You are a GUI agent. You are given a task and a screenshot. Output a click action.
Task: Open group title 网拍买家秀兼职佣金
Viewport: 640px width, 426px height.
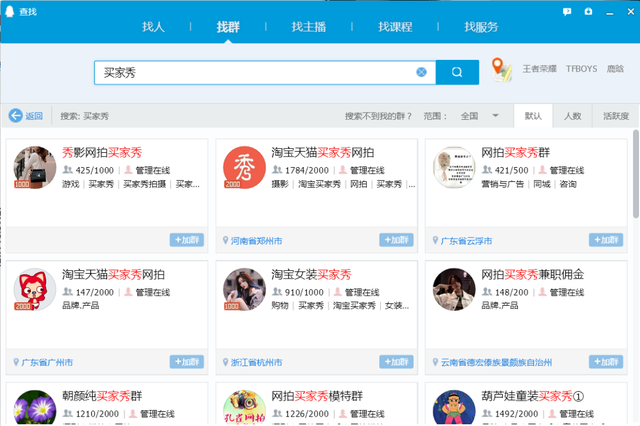coord(533,274)
